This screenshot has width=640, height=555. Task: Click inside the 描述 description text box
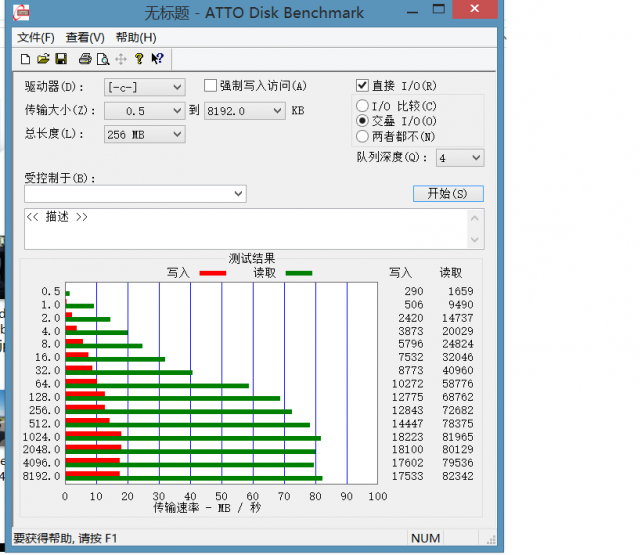click(246, 229)
